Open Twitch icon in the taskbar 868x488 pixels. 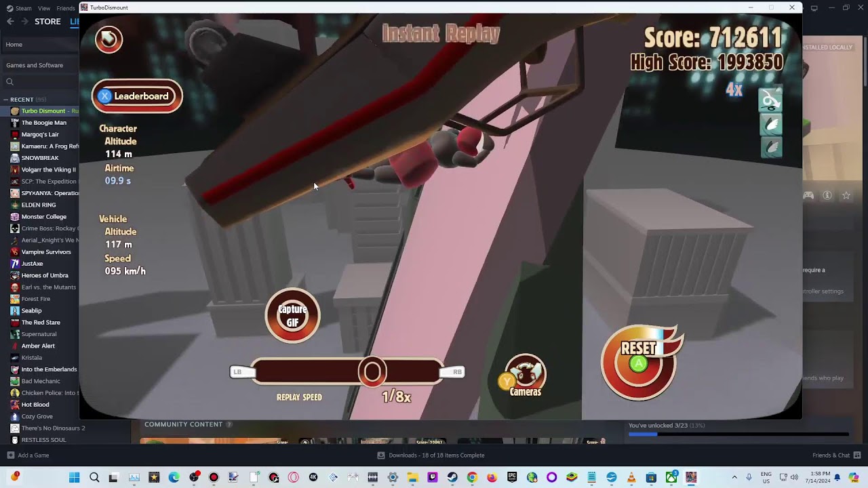point(433,477)
